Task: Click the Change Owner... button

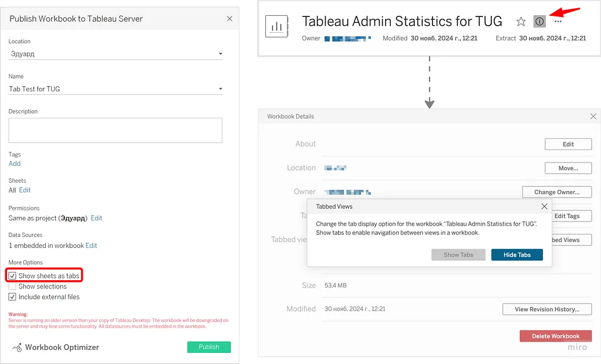Action: (557, 192)
